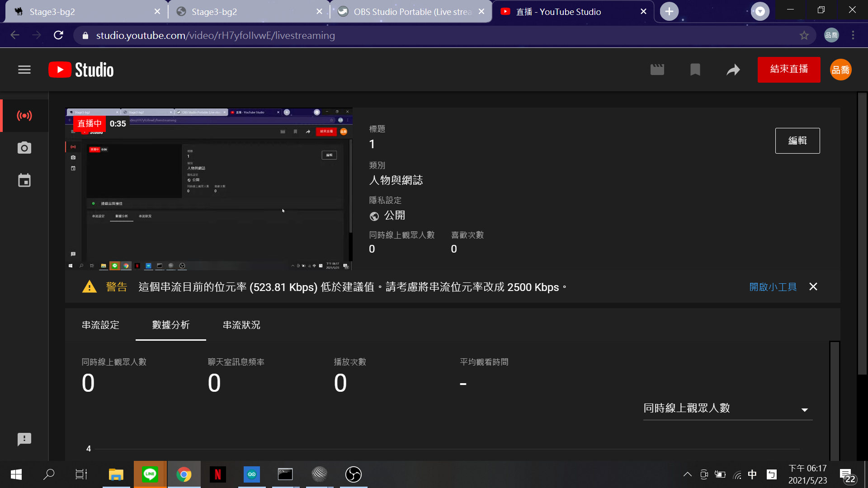Screen dimensions: 868x488
Task: Click the tab search dropdown circle
Action: point(760,11)
